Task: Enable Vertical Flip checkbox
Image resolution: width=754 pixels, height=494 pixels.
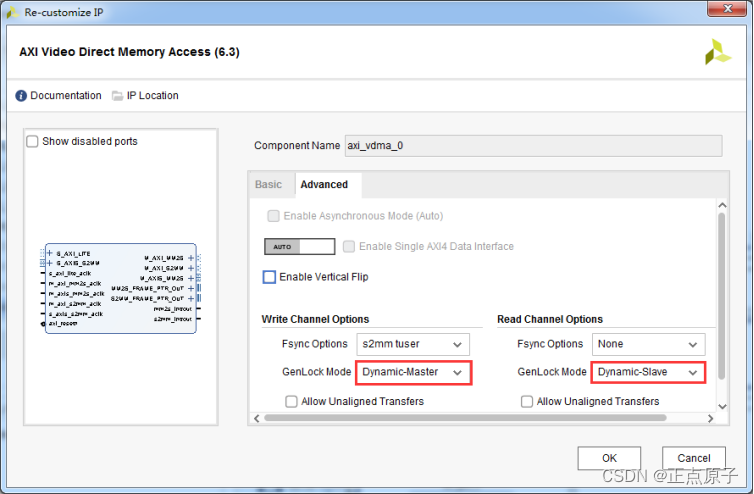Action: 269,277
